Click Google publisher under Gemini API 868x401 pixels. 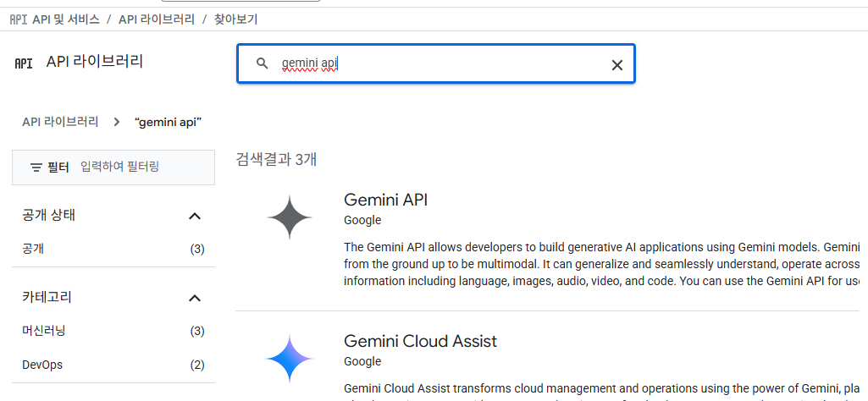pos(362,220)
